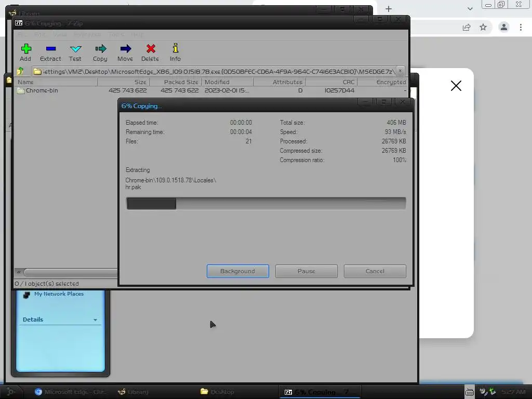Image resolution: width=532 pixels, height=399 pixels.
Task: Open the browser profile avatar icon
Action: click(504, 27)
